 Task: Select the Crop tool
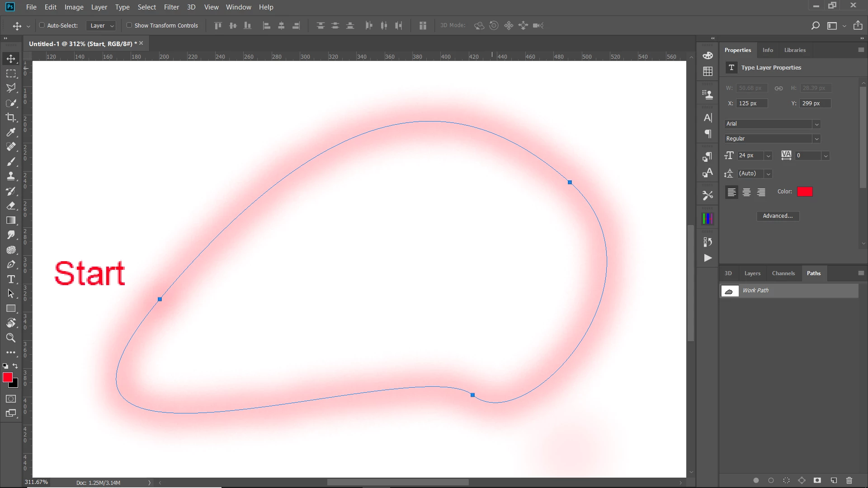click(11, 117)
